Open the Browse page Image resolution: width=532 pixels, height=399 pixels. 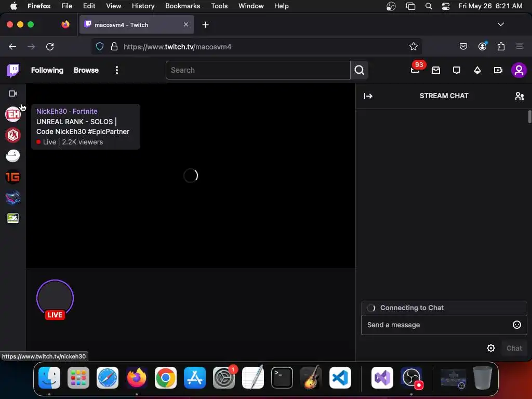[x=86, y=70]
